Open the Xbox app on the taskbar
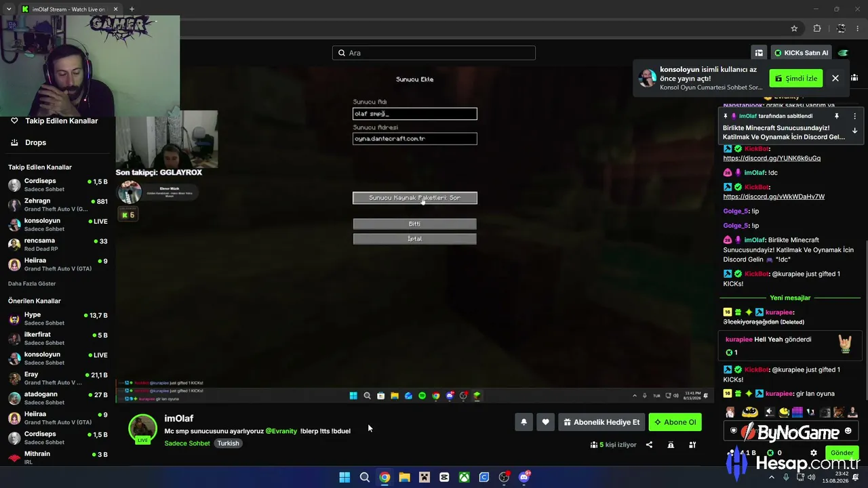Image resolution: width=868 pixels, height=488 pixels. (464, 477)
